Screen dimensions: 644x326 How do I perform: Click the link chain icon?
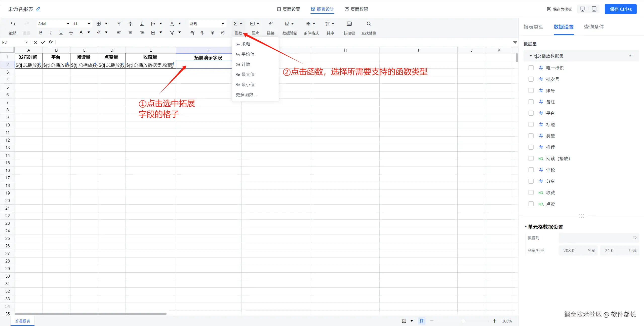(270, 24)
